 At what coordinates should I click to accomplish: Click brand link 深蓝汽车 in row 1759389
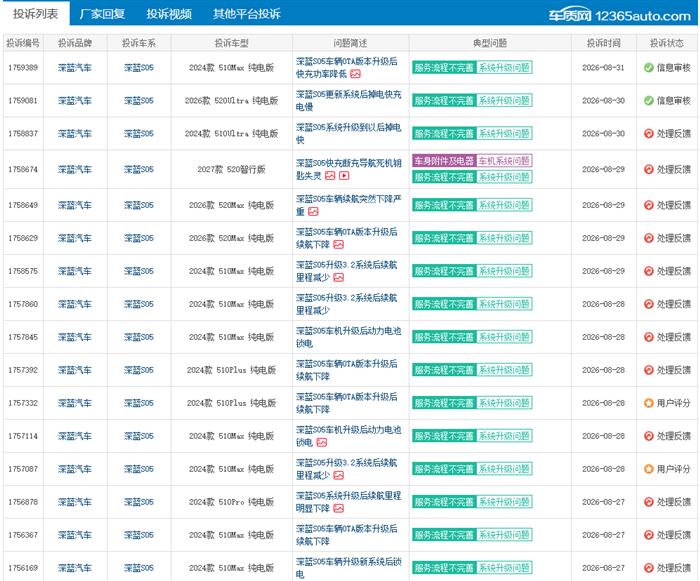coord(75,68)
